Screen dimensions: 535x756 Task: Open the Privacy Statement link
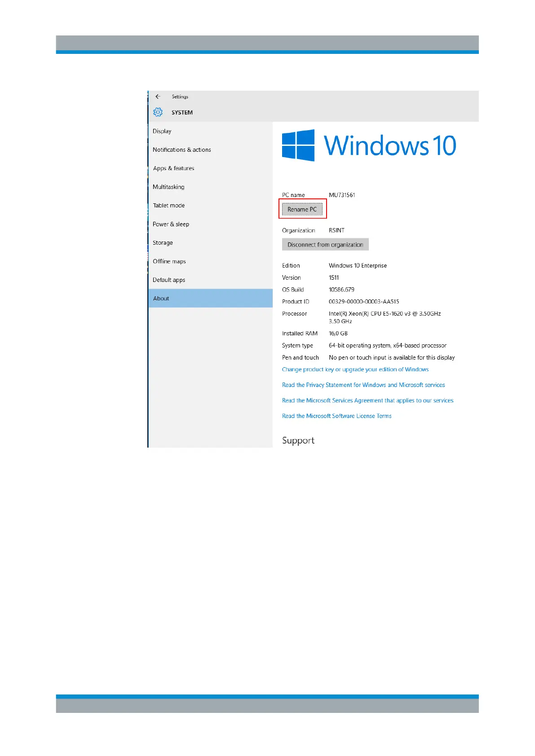pyautogui.click(x=363, y=385)
